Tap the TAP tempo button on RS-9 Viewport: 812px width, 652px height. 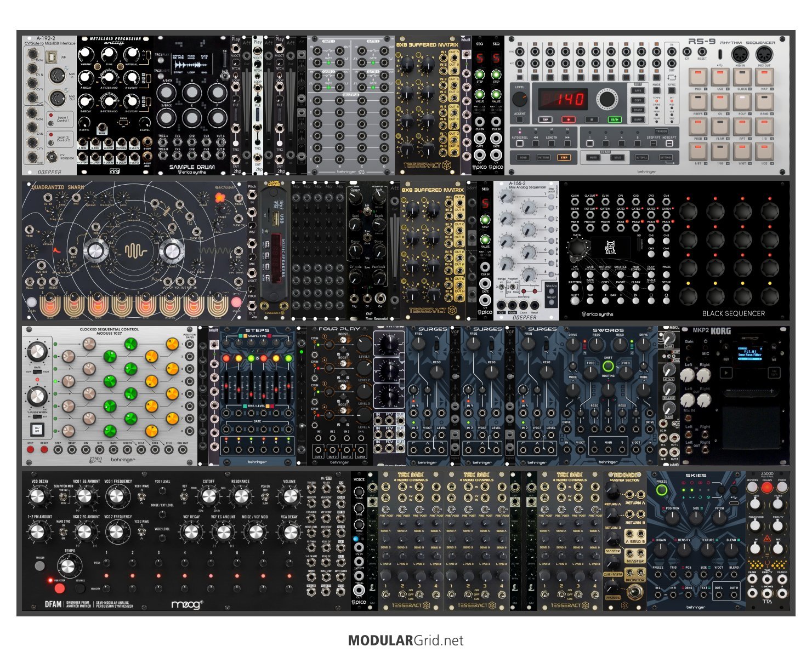pyautogui.click(x=546, y=119)
